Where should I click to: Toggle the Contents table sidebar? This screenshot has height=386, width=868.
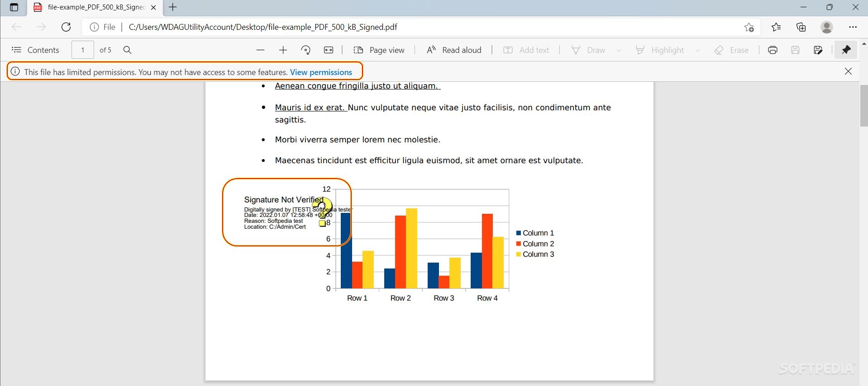35,50
